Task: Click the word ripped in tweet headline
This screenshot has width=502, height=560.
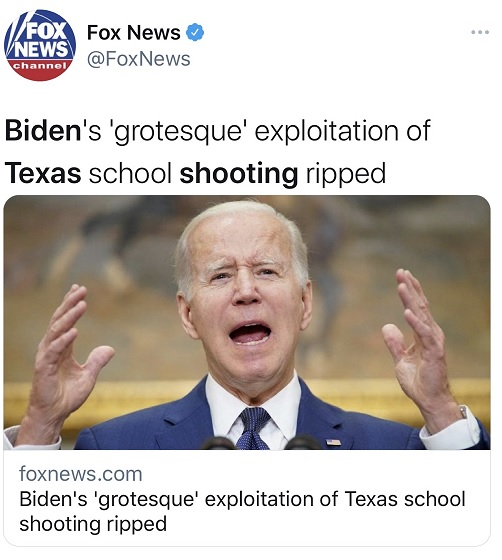Action: click(346, 175)
